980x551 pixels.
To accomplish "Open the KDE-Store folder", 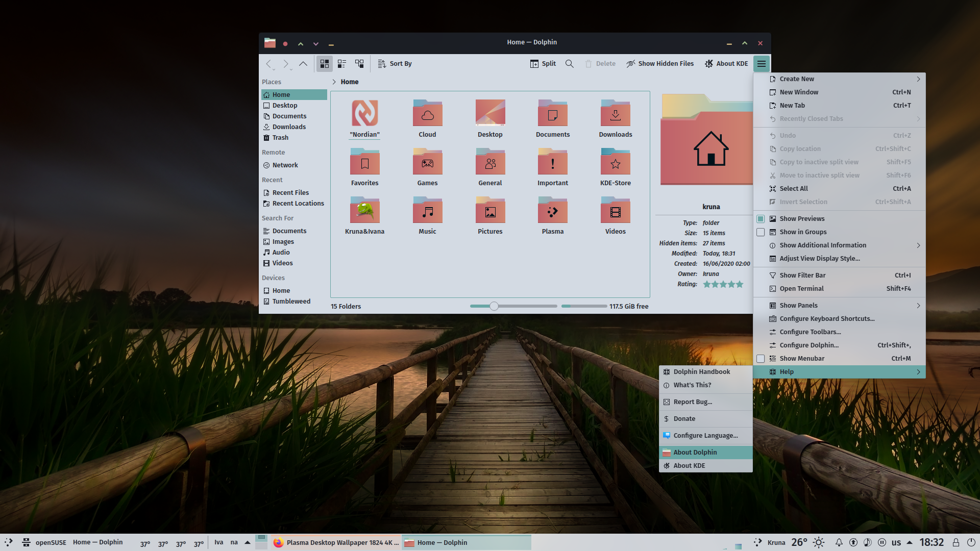I will point(616,167).
